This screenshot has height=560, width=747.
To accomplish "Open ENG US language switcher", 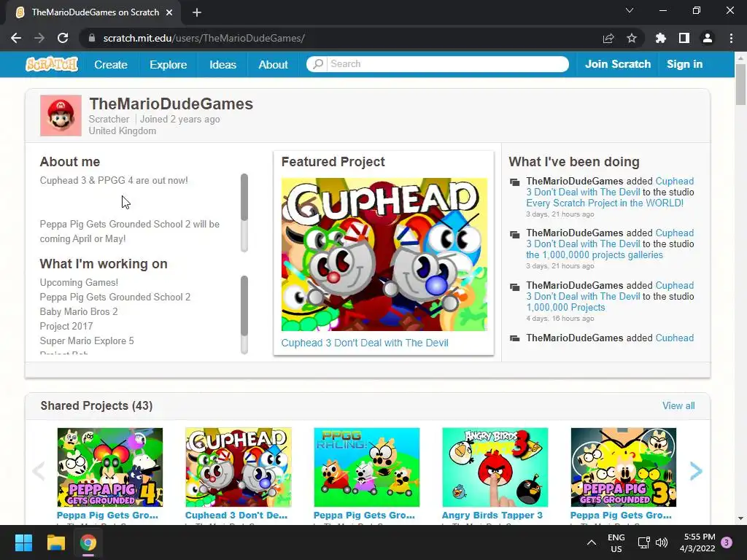I will [x=616, y=542].
